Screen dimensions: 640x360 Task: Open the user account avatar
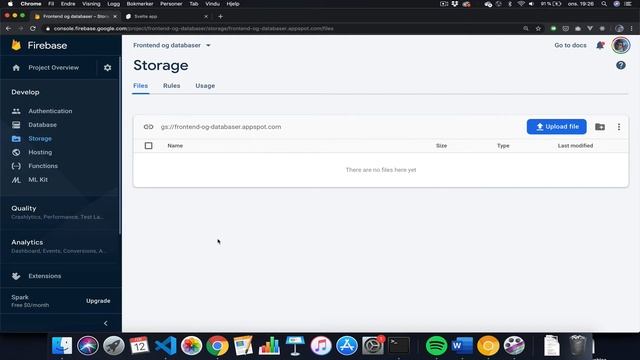point(620,45)
